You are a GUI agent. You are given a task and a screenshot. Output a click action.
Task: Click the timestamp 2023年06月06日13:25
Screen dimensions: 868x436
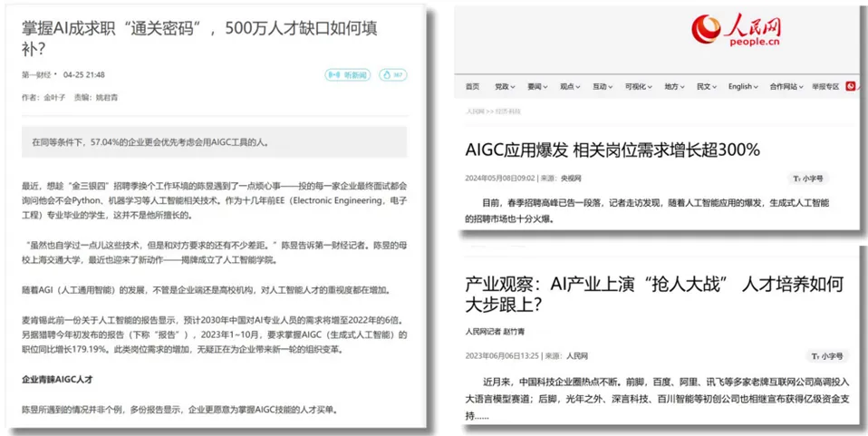pyautogui.click(x=500, y=356)
